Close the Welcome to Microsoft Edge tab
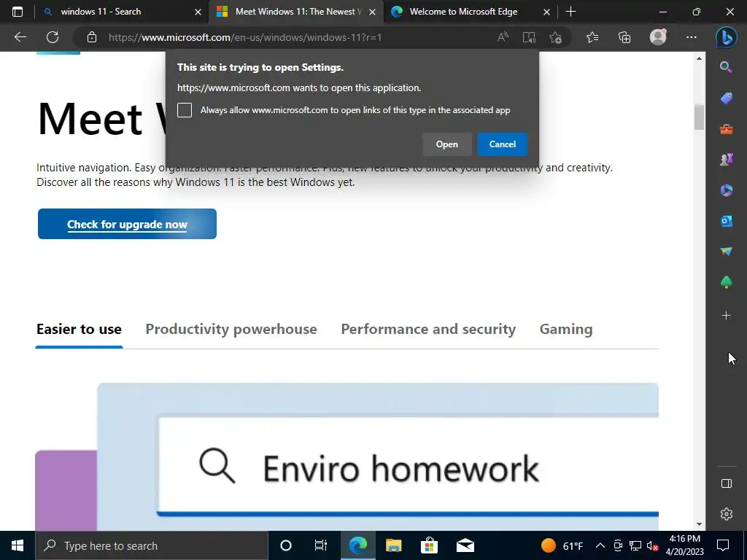 tap(547, 12)
